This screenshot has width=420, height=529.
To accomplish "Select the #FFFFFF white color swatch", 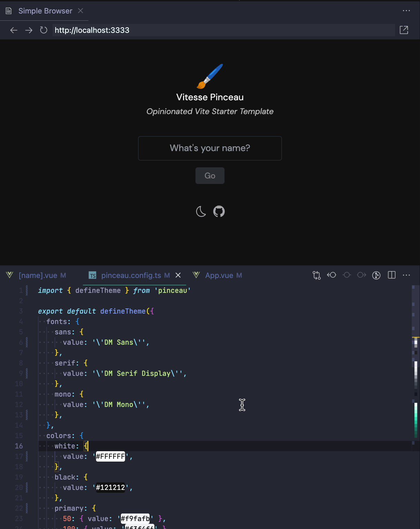I will (110, 456).
